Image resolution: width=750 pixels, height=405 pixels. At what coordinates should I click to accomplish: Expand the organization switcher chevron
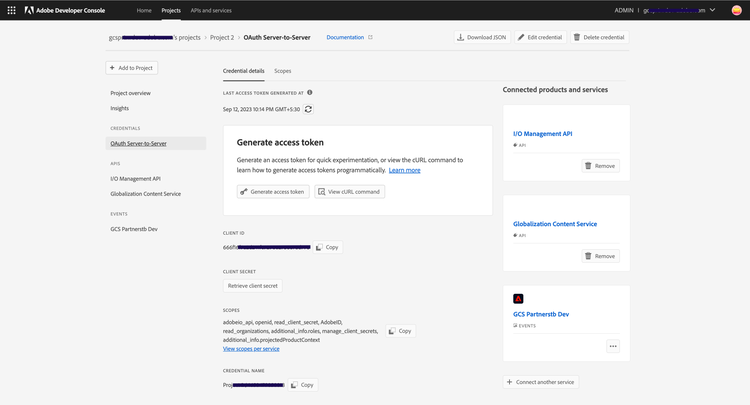point(712,10)
